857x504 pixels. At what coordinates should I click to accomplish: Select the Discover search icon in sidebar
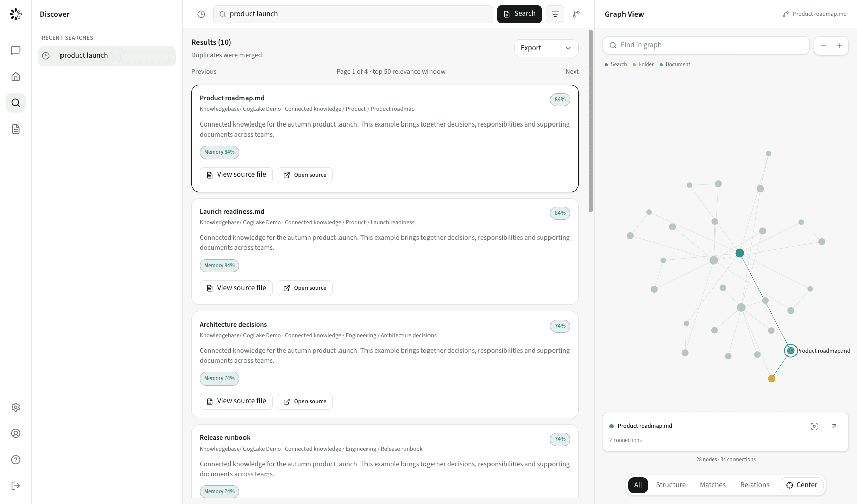[16, 103]
